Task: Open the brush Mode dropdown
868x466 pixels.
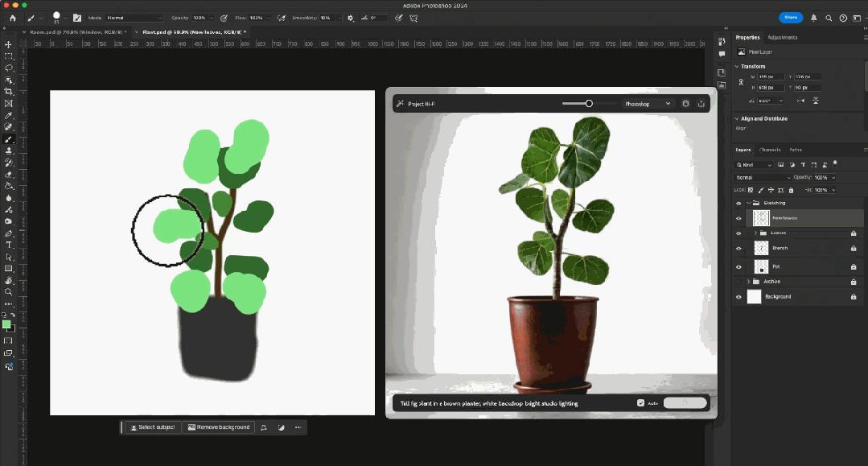Action: tap(133, 18)
